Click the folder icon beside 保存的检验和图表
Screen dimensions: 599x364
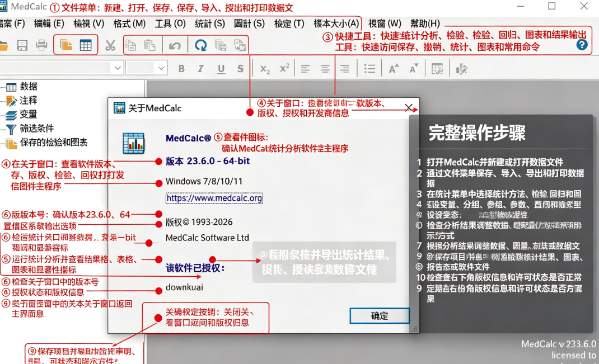(x=11, y=144)
